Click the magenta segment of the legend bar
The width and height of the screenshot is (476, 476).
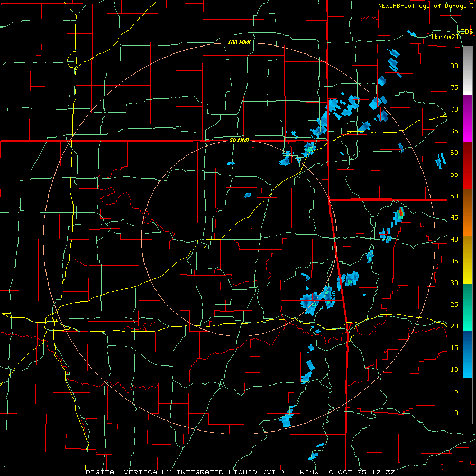tap(467, 119)
